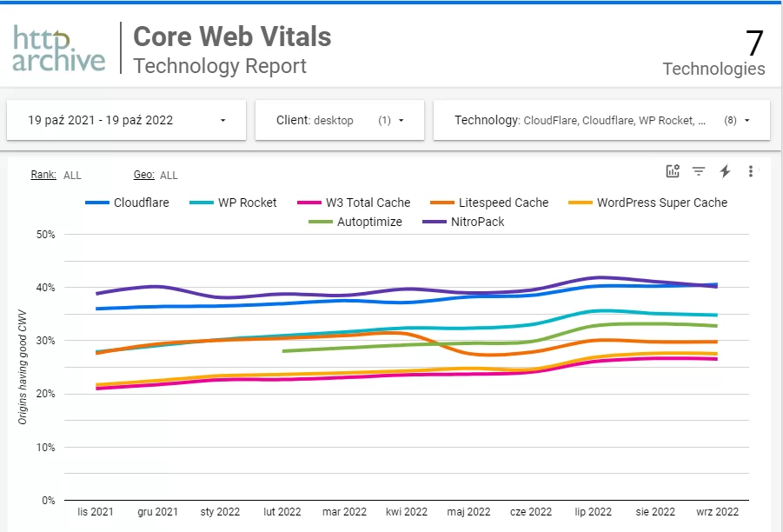
Task: Click the HTTP Archive logo
Action: [59, 48]
